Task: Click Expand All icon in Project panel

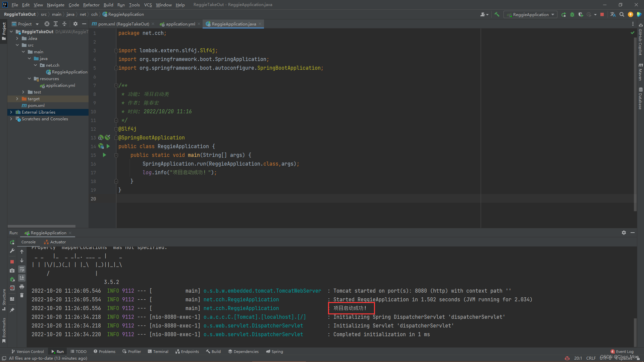Action: tap(56, 24)
